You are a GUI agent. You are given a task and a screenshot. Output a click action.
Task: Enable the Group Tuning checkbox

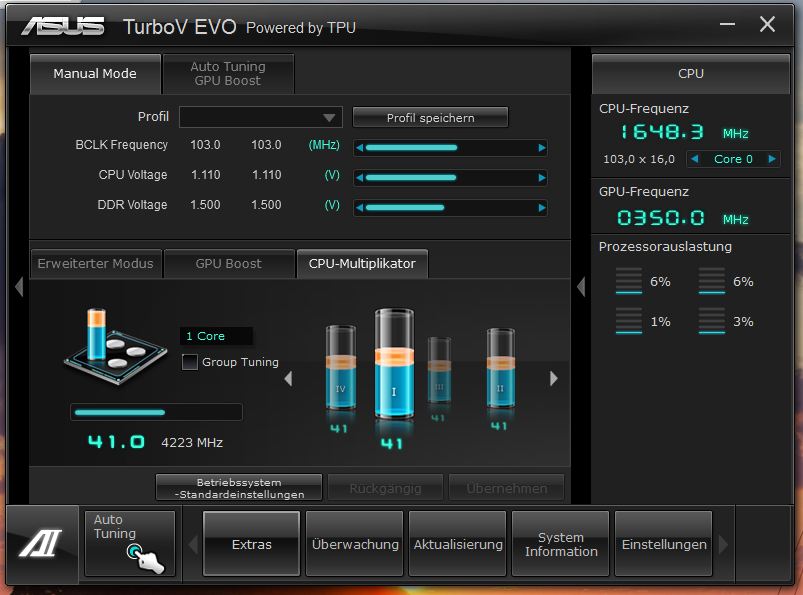(189, 362)
